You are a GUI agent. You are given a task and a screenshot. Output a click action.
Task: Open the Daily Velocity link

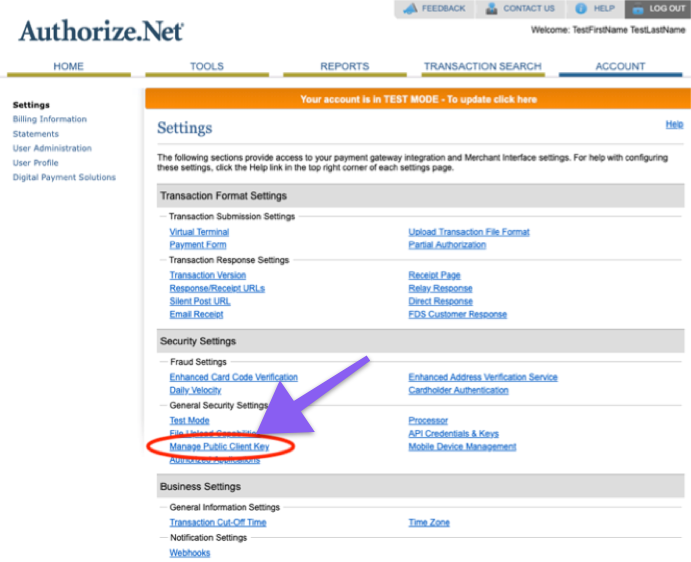click(x=195, y=390)
